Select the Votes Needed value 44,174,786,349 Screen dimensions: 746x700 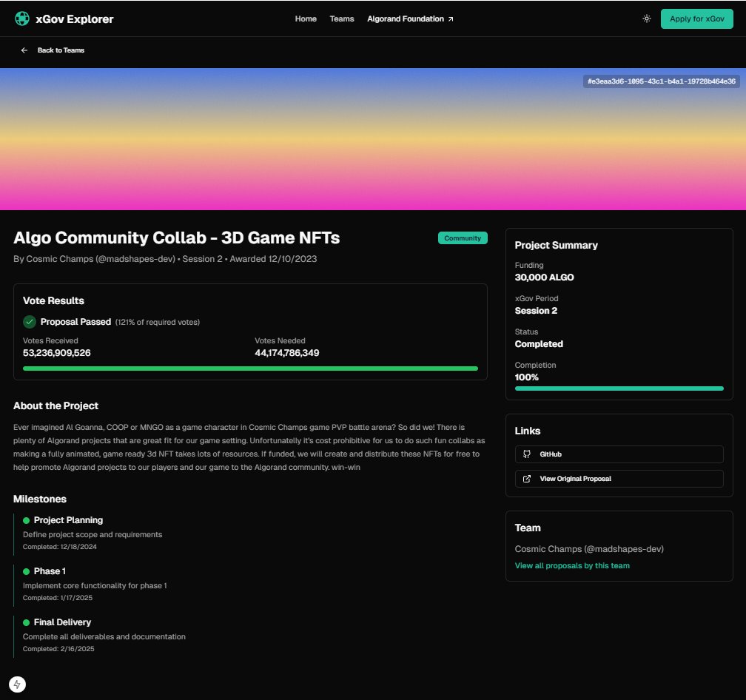click(x=287, y=353)
